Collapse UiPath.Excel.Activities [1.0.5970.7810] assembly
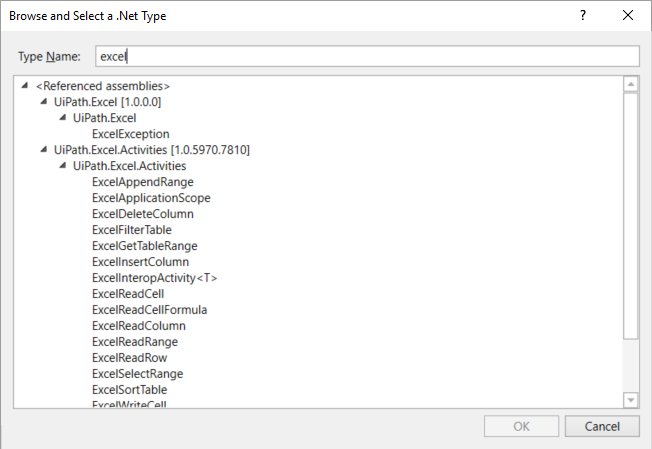 click(x=44, y=150)
